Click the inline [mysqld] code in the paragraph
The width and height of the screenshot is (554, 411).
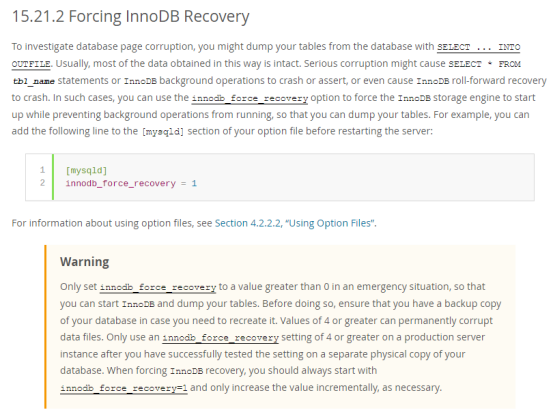163,132
